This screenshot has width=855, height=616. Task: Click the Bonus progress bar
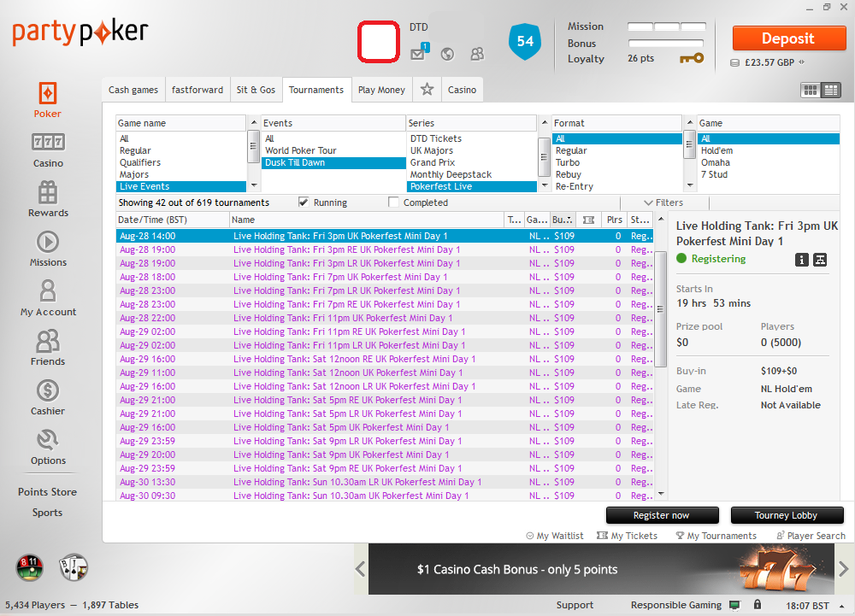tap(666, 43)
